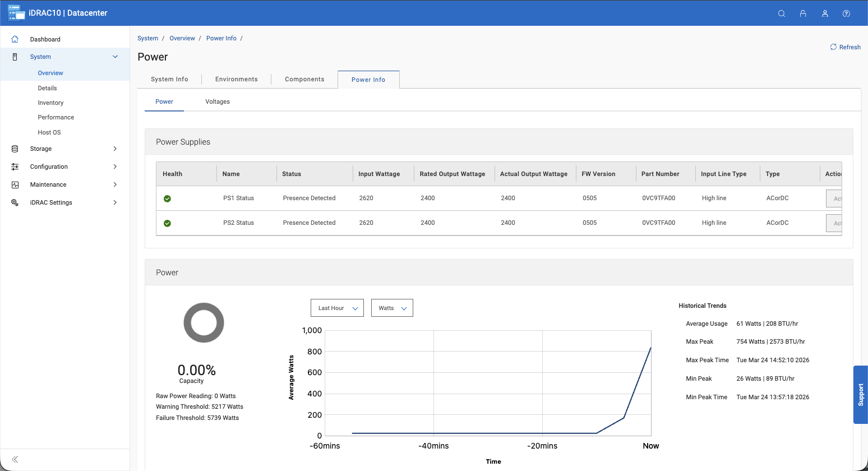Open the help question mark icon

tap(846, 13)
